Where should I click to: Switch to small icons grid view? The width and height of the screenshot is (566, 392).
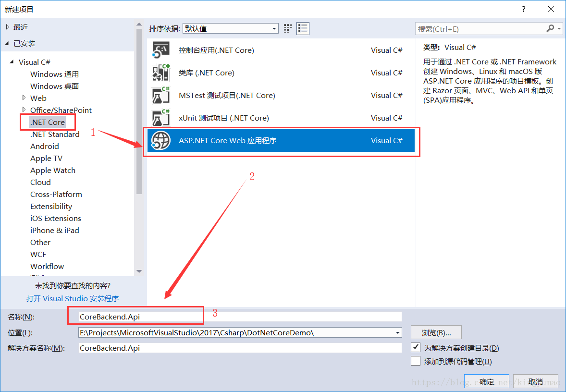click(x=288, y=28)
